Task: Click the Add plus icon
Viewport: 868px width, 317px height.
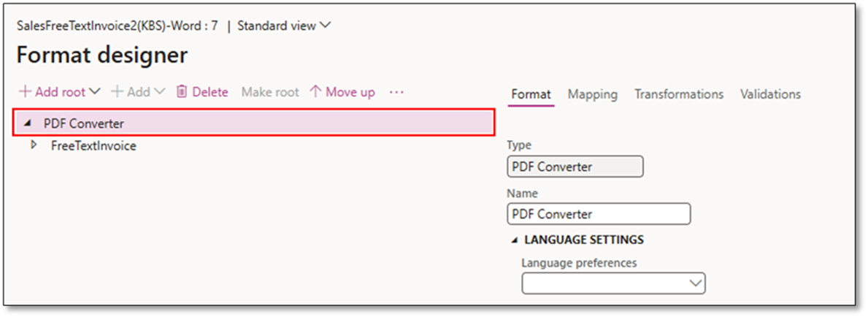Action: coord(116,92)
